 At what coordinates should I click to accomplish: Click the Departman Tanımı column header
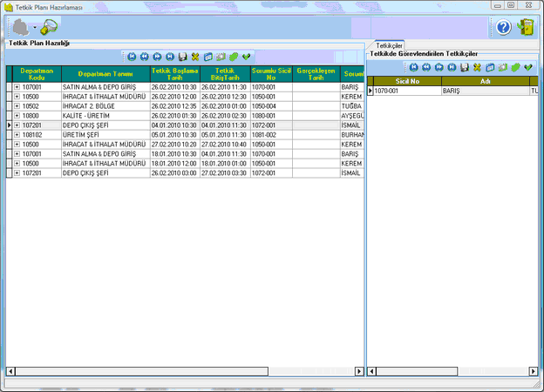[x=105, y=74]
